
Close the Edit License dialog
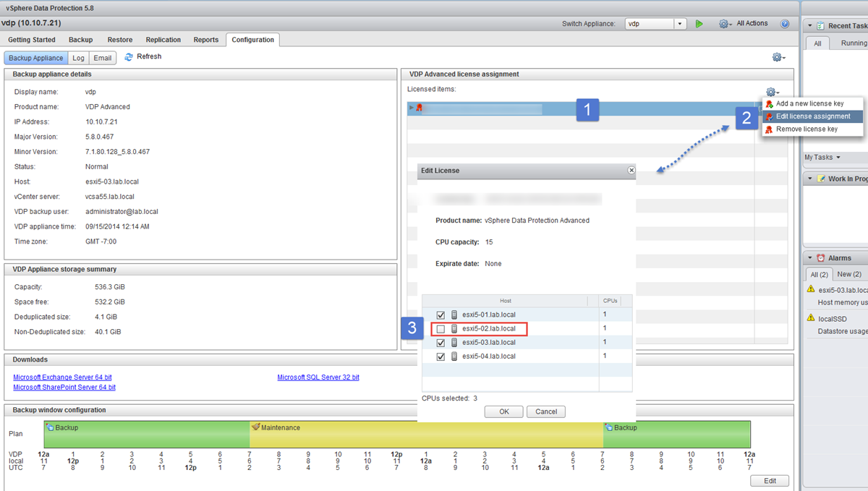[631, 171]
